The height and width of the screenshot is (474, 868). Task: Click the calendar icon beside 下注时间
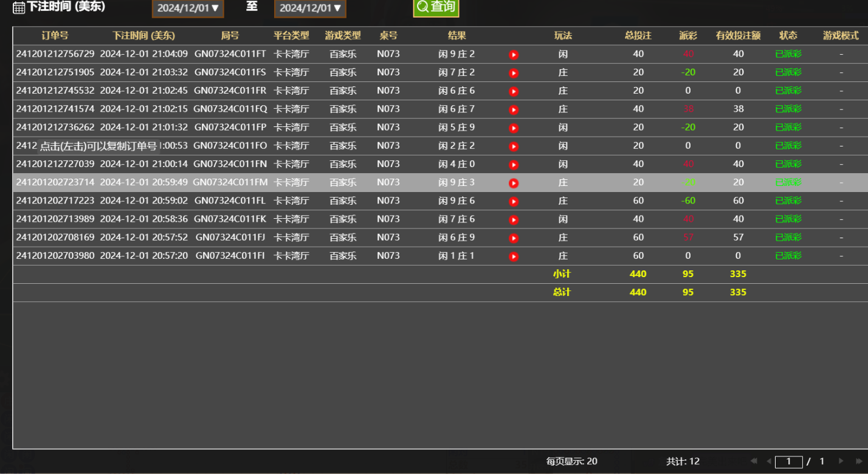(19, 8)
